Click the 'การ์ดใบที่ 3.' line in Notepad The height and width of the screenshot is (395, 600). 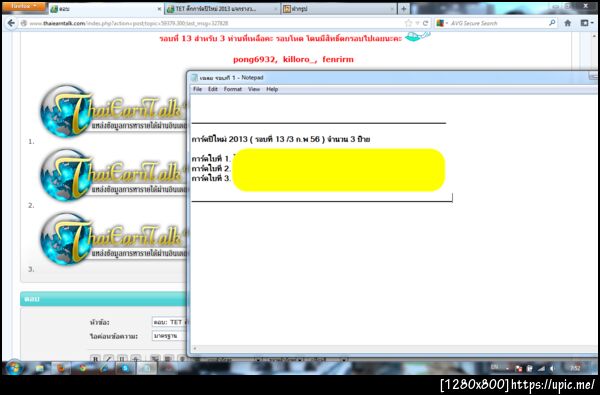point(212,178)
